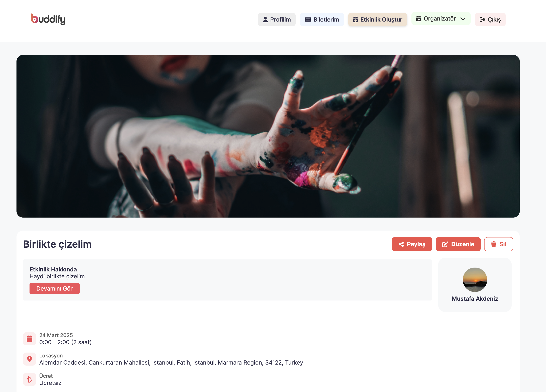Click the ticket icon in Biletlerim

click(308, 20)
